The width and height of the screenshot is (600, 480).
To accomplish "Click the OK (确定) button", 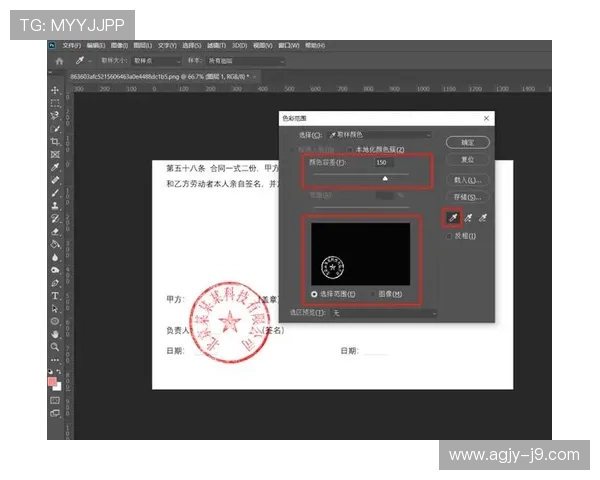I will tap(468, 142).
